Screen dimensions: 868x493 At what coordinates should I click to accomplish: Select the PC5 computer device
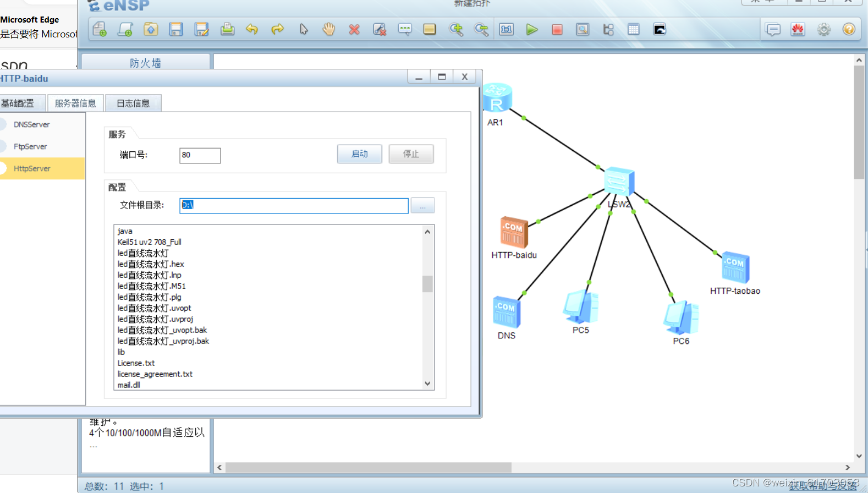tap(581, 306)
